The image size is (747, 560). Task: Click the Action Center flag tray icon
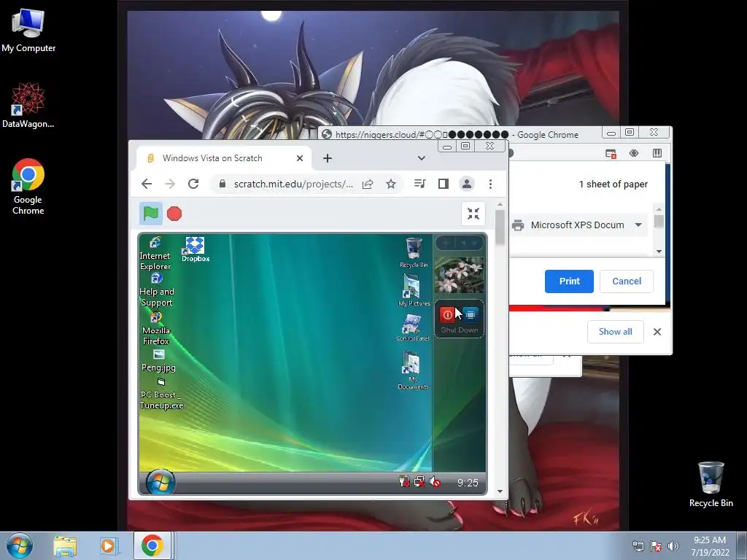point(656,546)
